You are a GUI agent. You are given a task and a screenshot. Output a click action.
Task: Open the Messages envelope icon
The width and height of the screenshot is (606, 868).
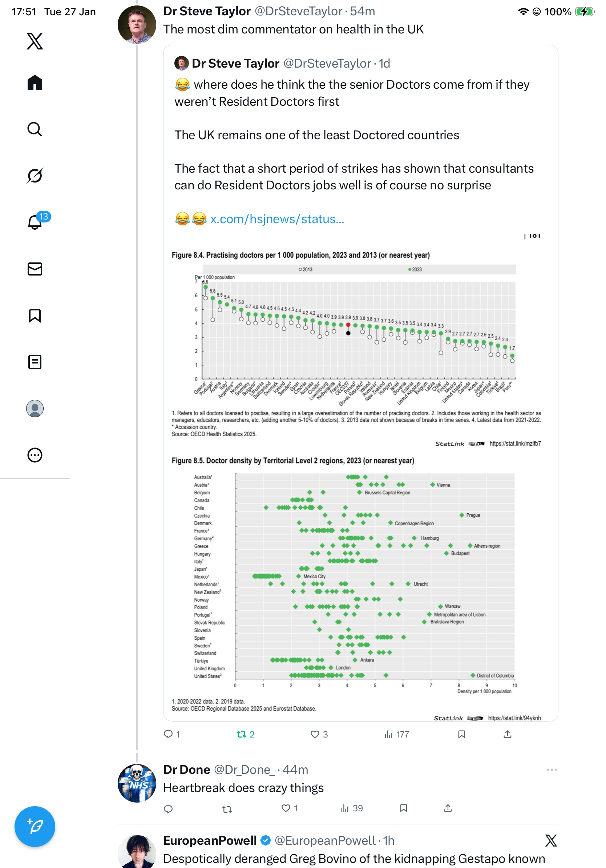pyautogui.click(x=35, y=269)
